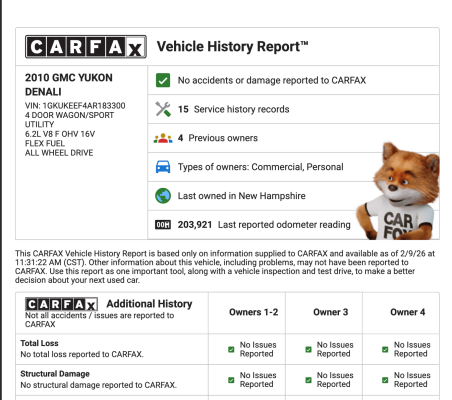Click the odometer reading icon

pyautogui.click(x=163, y=225)
